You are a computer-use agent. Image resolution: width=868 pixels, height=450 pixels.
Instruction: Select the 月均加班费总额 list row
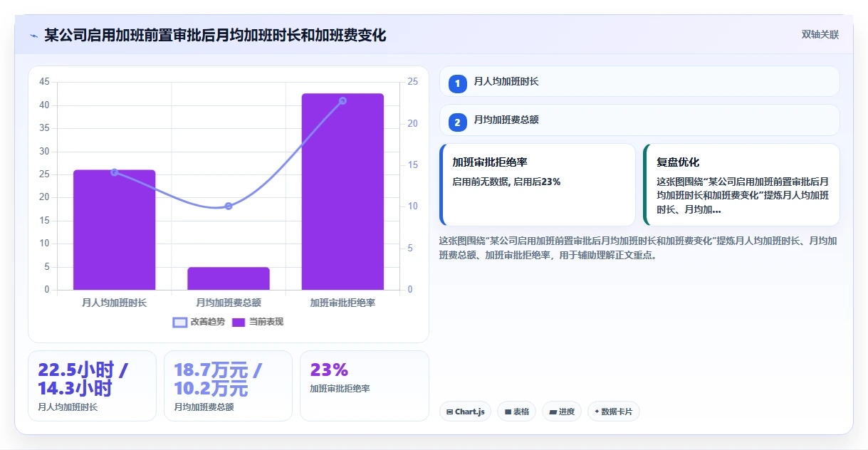pos(639,120)
